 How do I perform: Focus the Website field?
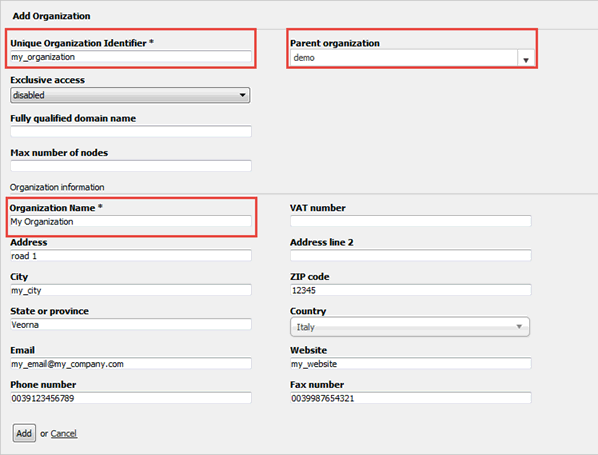click(411, 363)
